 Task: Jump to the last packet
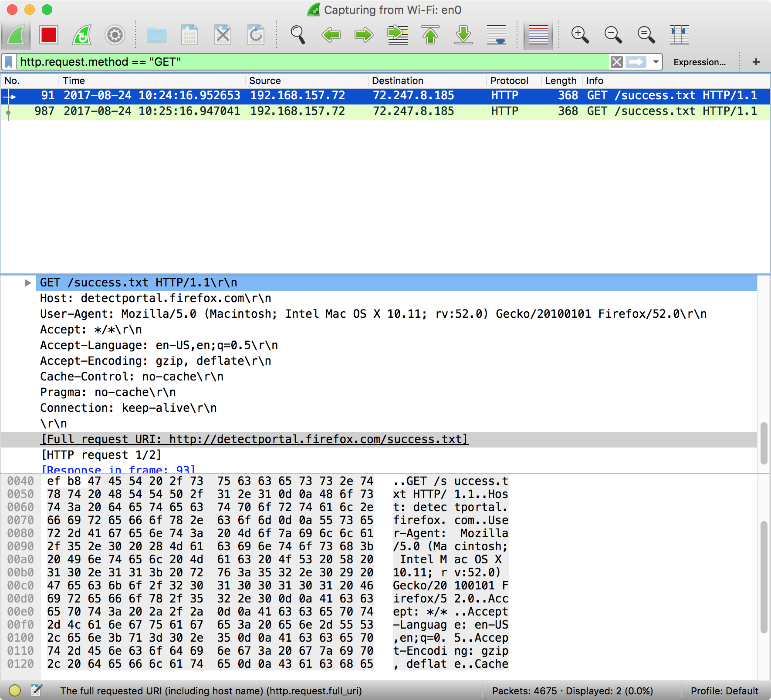(463, 35)
